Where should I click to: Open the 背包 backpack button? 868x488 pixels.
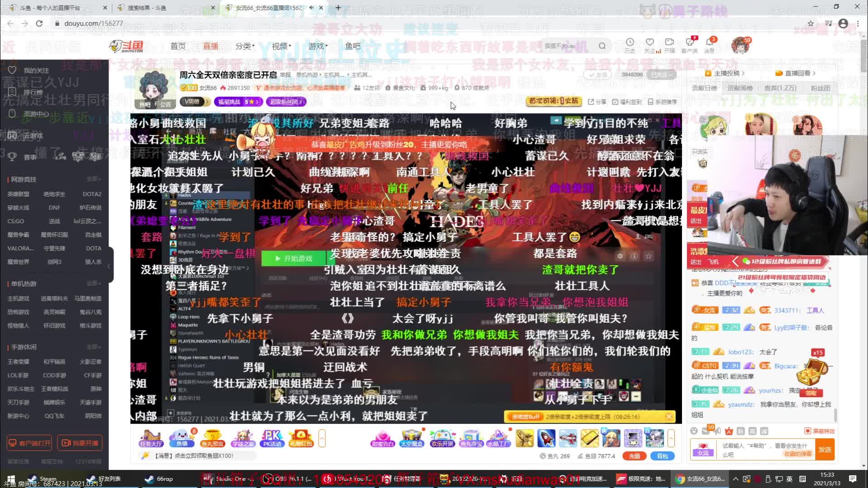[663, 456]
